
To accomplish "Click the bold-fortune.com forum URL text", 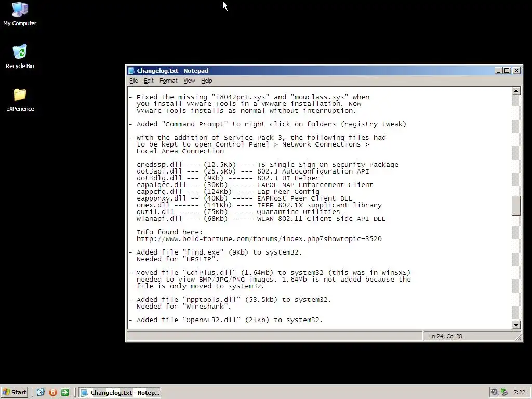I will point(259,239).
